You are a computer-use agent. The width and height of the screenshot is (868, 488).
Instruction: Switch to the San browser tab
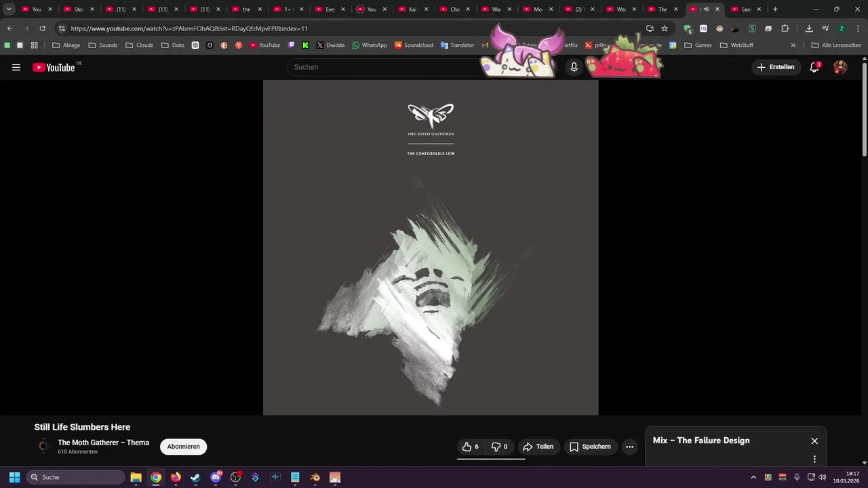pos(746,9)
